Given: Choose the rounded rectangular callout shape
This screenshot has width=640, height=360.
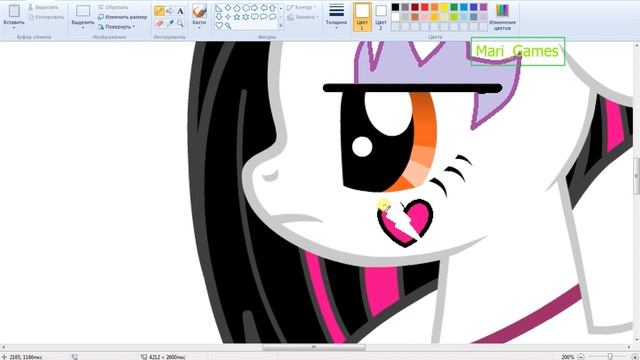Looking at the screenshot, I should pos(255,17).
